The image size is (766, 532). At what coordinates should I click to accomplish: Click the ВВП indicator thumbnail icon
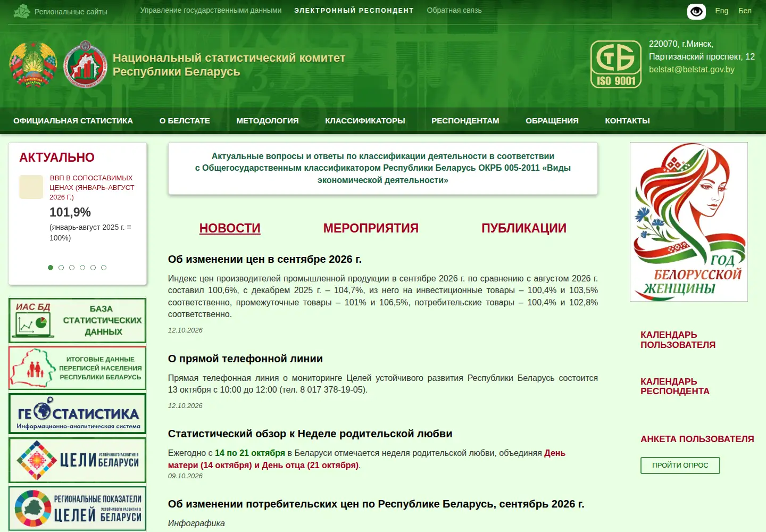point(31,187)
